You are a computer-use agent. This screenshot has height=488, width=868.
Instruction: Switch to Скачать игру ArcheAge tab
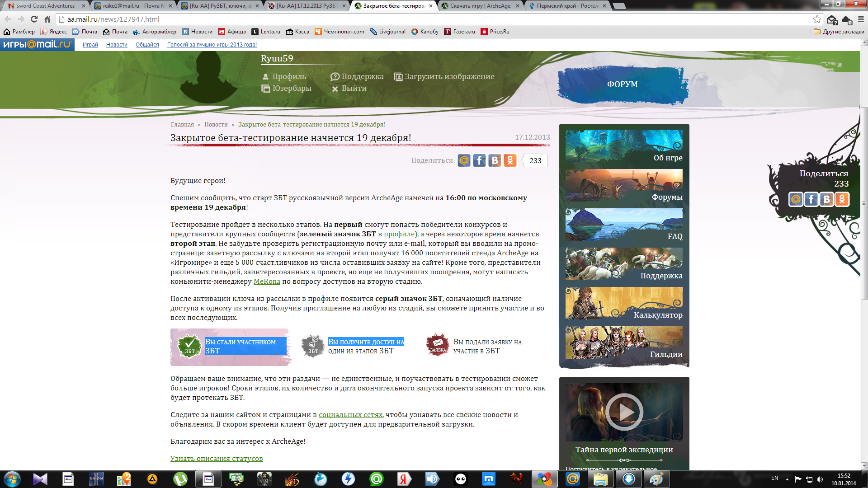[481, 6]
